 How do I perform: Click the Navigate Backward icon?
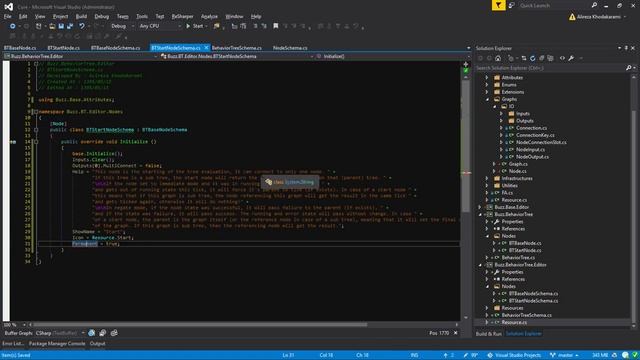(13, 26)
